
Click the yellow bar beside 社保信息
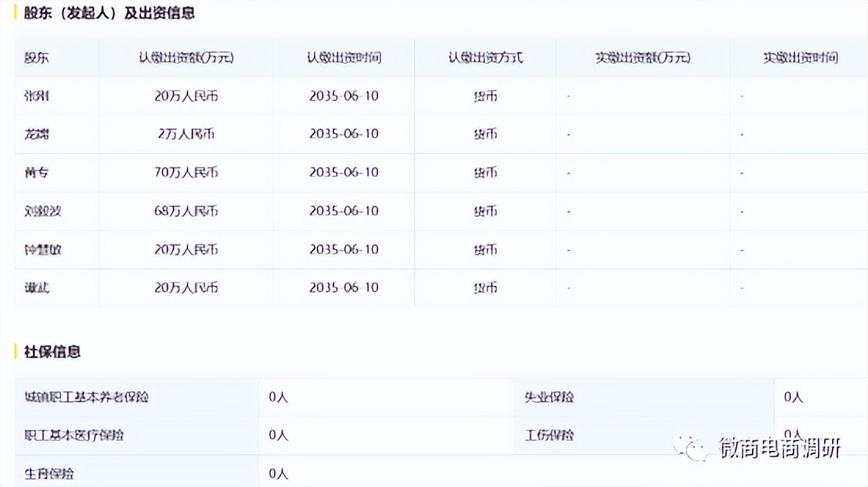click(14, 352)
